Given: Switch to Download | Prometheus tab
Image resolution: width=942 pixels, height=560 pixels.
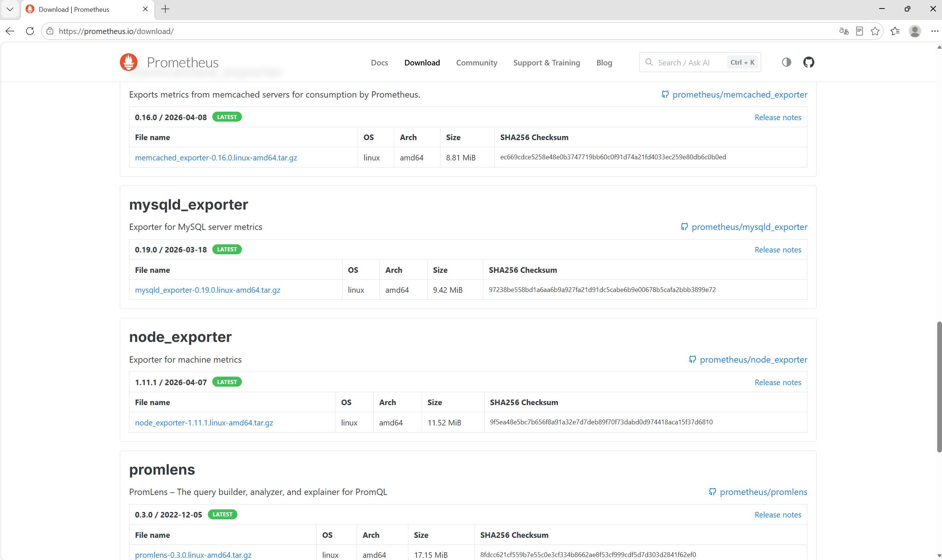Looking at the screenshot, I should (88, 10).
